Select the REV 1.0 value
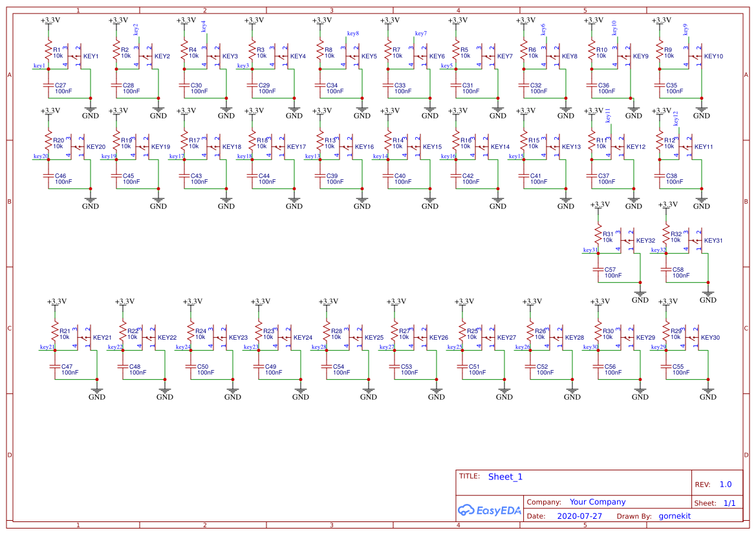 click(725, 484)
